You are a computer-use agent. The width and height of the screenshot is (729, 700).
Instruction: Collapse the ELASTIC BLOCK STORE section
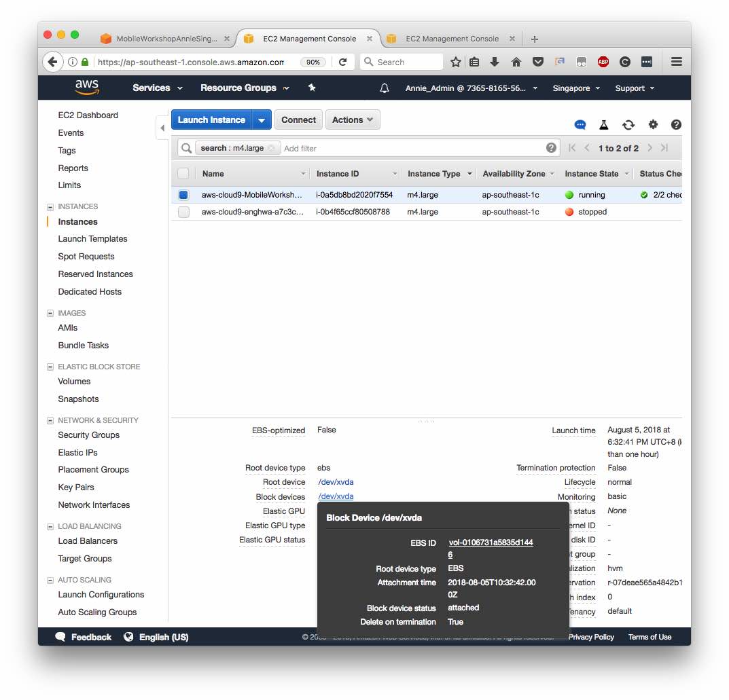(50, 367)
